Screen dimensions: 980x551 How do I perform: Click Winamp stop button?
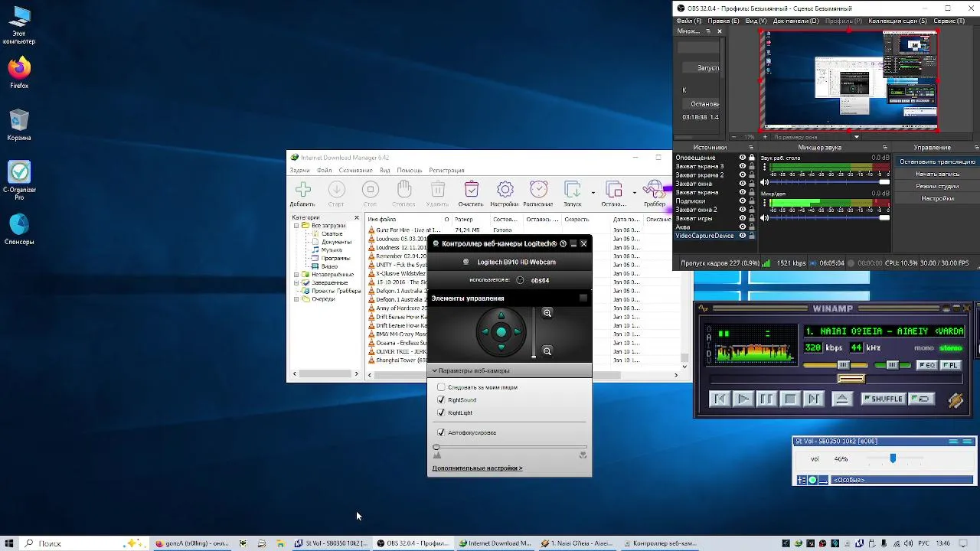pyautogui.click(x=790, y=399)
